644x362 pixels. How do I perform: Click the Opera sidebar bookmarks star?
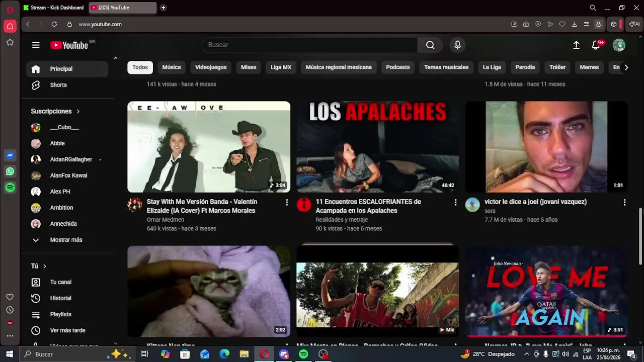[x=10, y=43]
